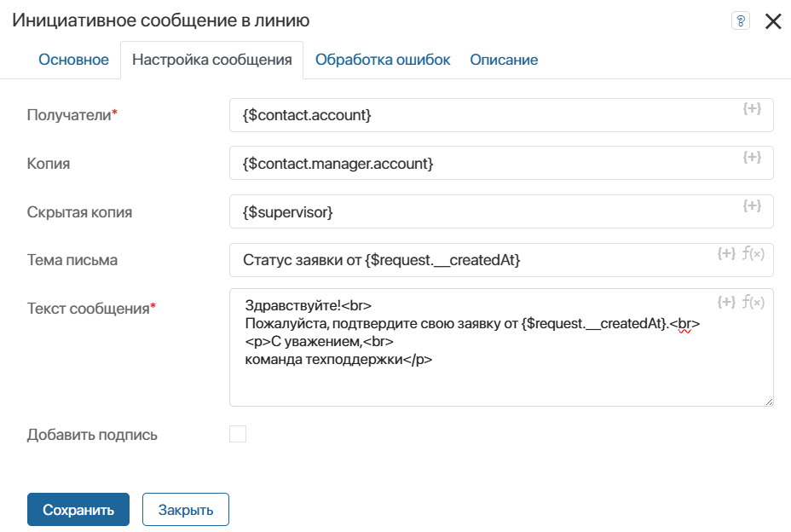Click the line 'команда техподдержки</p>' in message text
The image size is (791, 532).
(338, 360)
